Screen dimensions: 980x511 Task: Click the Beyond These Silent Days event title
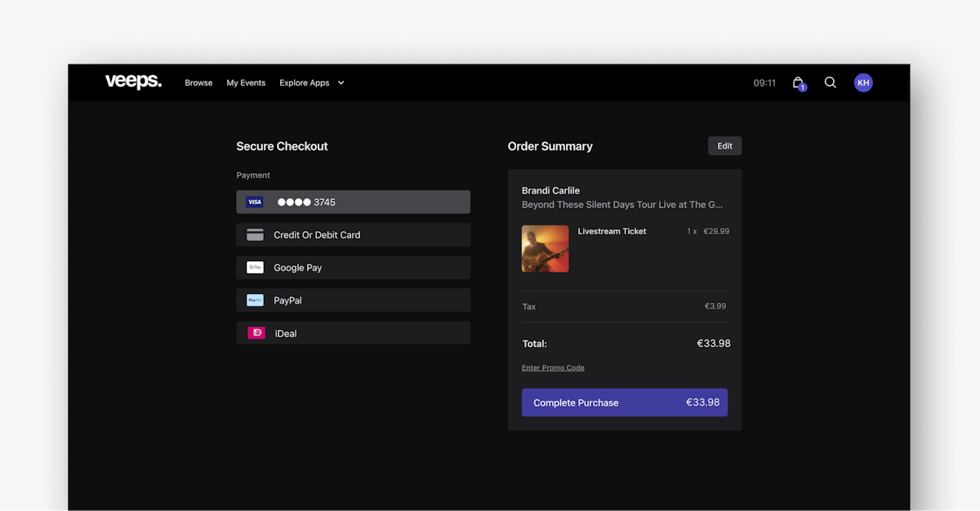point(622,205)
